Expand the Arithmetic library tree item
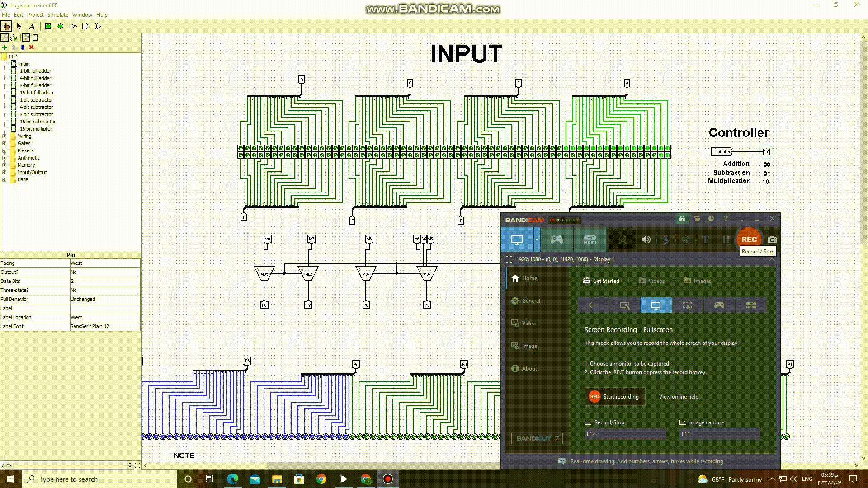The height and width of the screenshot is (488, 868). pyautogui.click(x=5, y=157)
